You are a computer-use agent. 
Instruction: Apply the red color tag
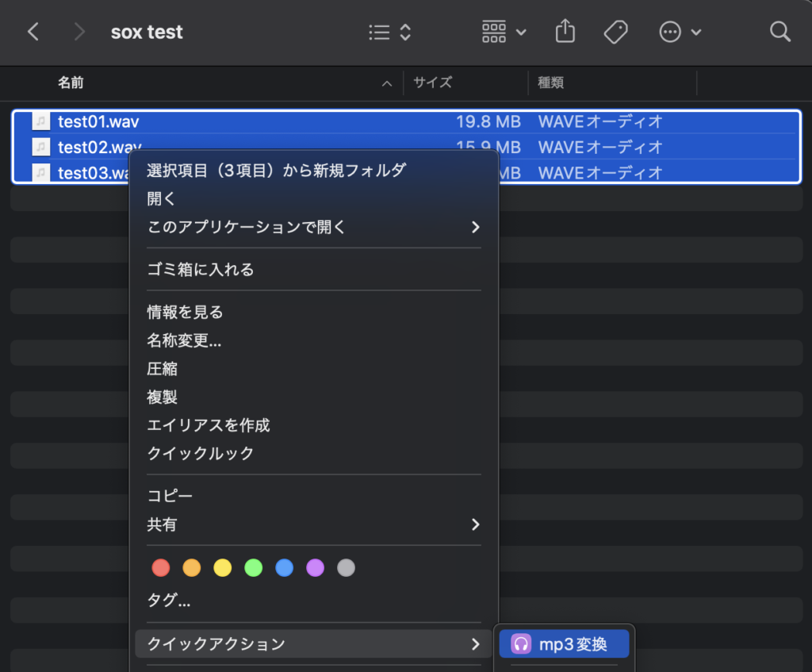[x=161, y=568]
